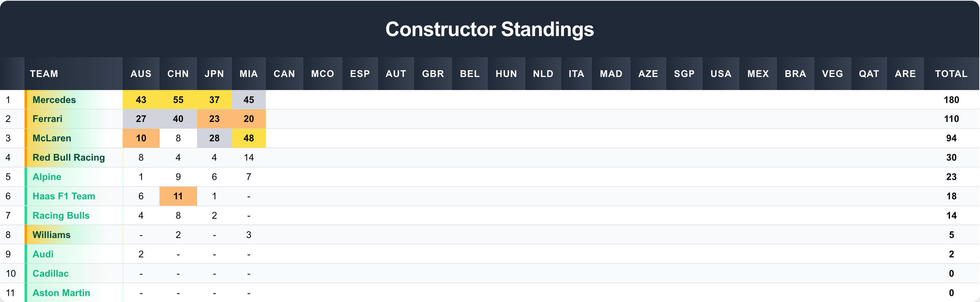Open the Haas F1 Team entry

coord(64,196)
